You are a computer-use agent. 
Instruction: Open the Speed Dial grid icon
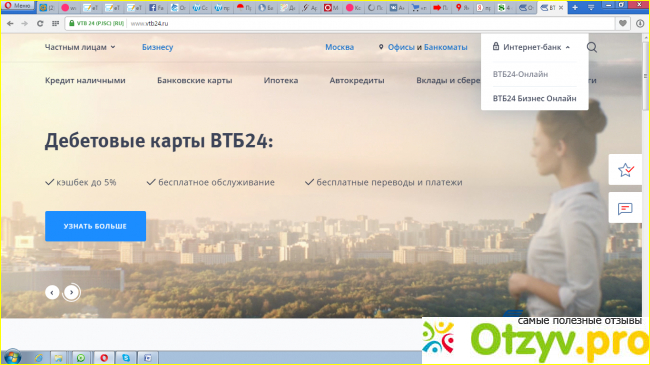click(55, 24)
